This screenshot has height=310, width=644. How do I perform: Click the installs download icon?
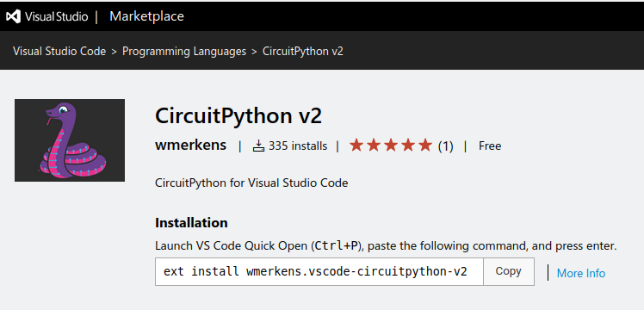click(258, 146)
